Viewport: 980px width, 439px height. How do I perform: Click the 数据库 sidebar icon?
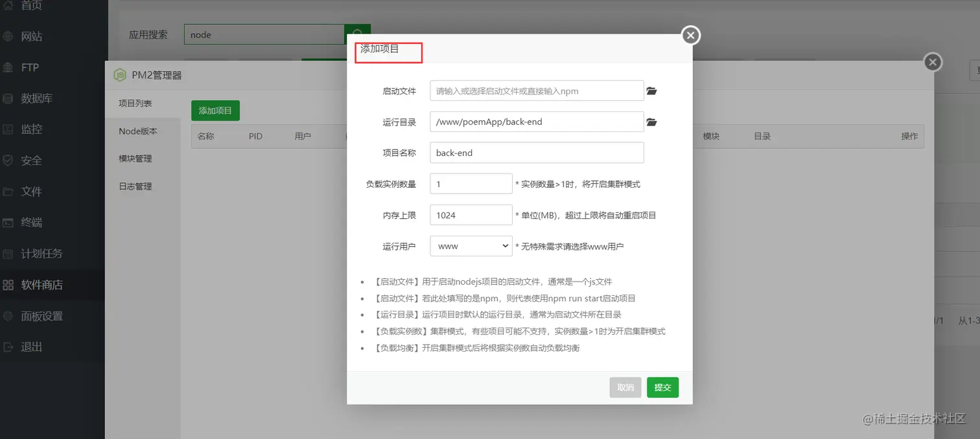pyautogui.click(x=8, y=98)
